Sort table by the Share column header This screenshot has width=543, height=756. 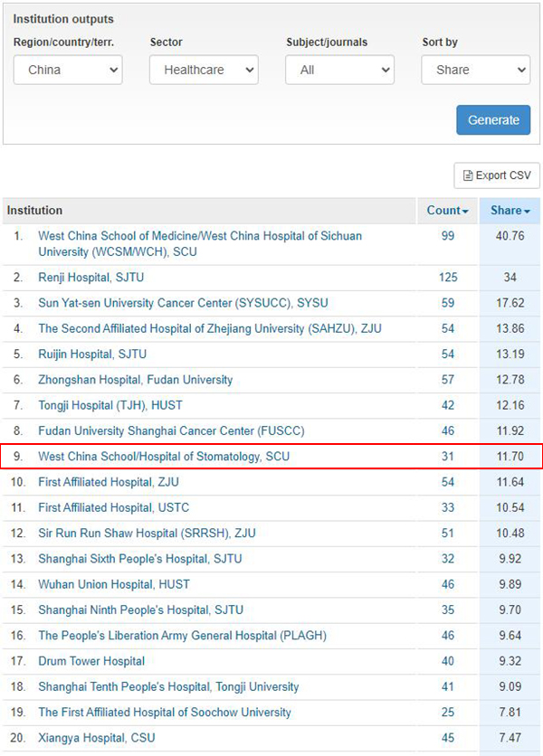(x=510, y=211)
